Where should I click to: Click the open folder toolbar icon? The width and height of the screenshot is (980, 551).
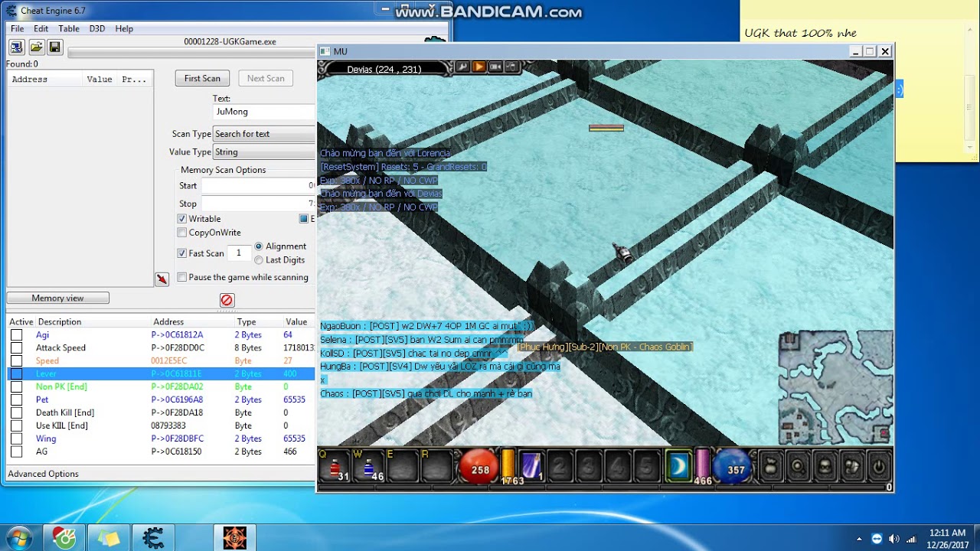(36, 47)
